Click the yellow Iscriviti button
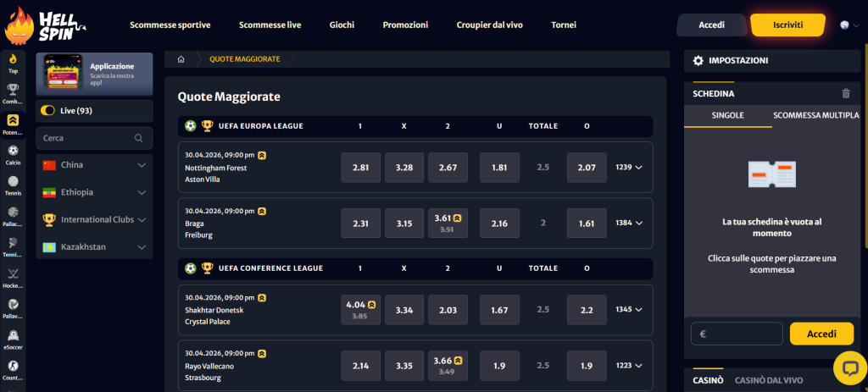This screenshot has height=392, width=868. pos(787,25)
